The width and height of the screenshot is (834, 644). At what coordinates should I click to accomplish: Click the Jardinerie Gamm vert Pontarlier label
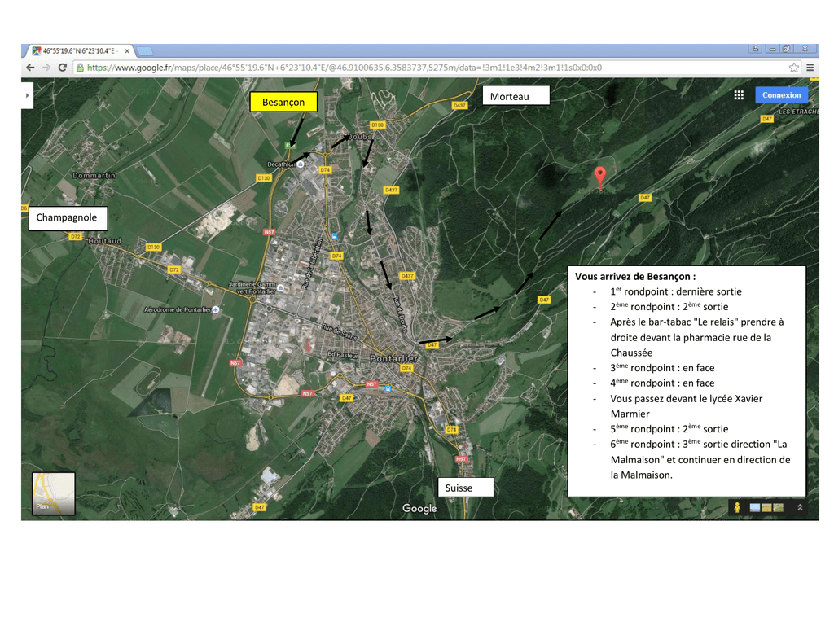tap(252, 287)
